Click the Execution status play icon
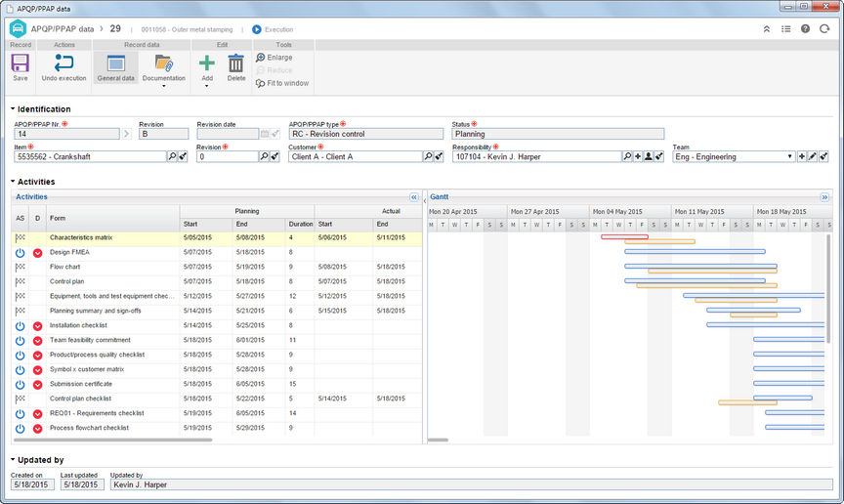844x504 pixels. tap(257, 29)
